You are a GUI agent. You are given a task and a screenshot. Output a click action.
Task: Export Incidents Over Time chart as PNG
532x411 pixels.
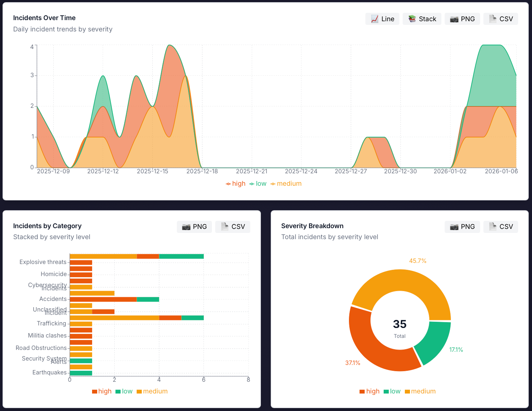(462, 19)
